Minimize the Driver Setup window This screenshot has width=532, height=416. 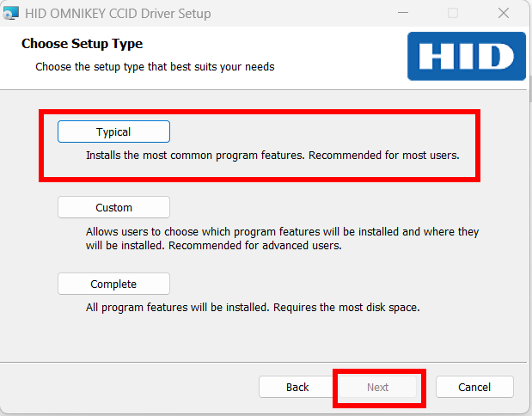point(403,13)
